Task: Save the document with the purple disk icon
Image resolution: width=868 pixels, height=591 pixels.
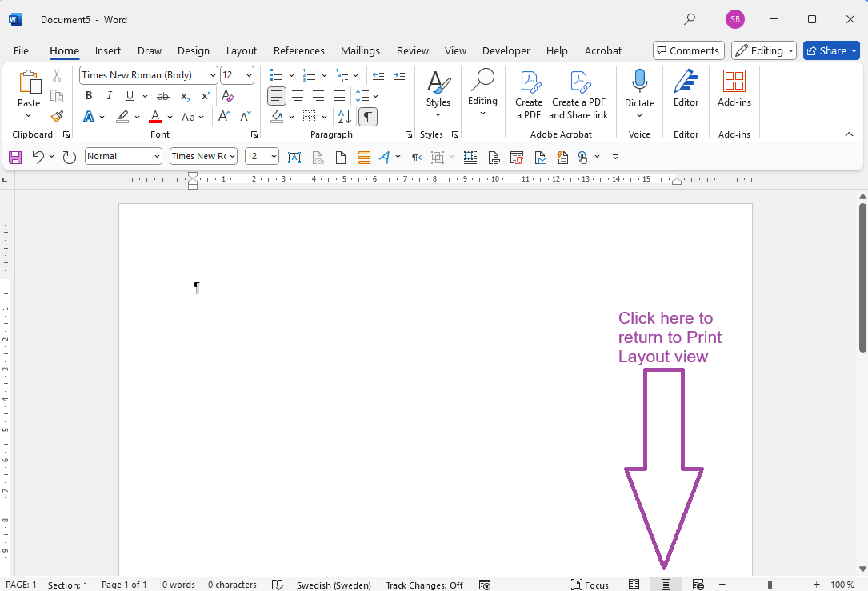Action: point(15,158)
